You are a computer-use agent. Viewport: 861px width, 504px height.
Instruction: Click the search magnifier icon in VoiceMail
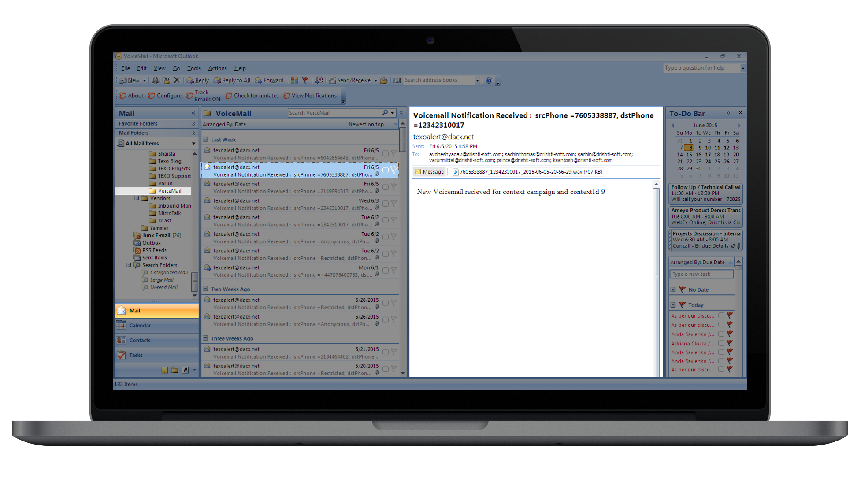pyautogui.click(x=385, y=113)
